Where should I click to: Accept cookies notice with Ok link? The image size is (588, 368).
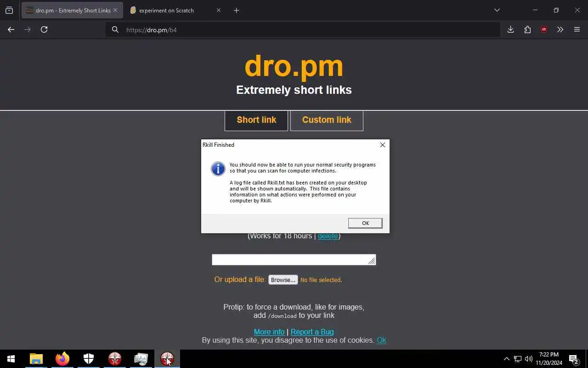(381, 340)
